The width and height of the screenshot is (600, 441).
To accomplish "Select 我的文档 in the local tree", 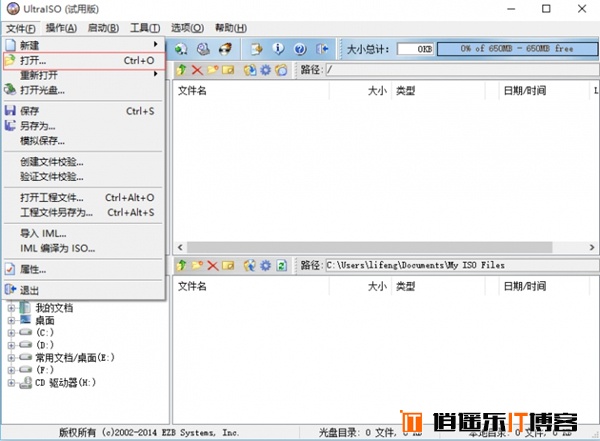I will tap(54, 308).
